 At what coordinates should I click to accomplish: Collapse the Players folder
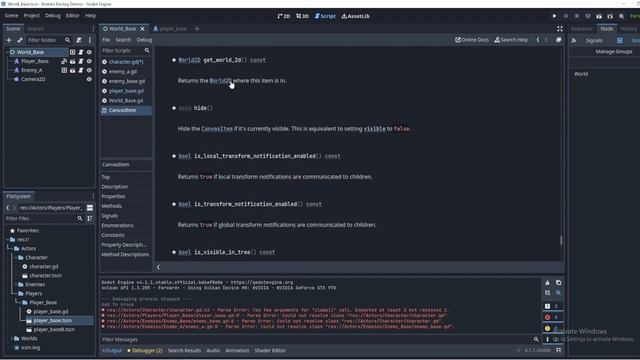click(x=16, y=293)
